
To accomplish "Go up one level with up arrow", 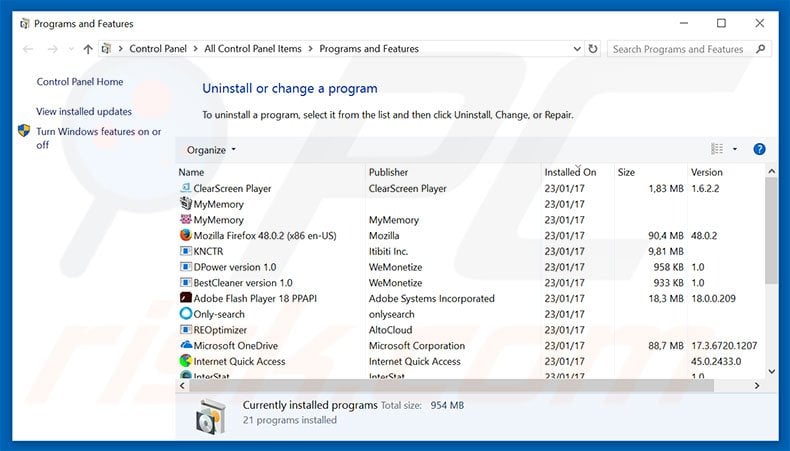I will coord(88,49).
